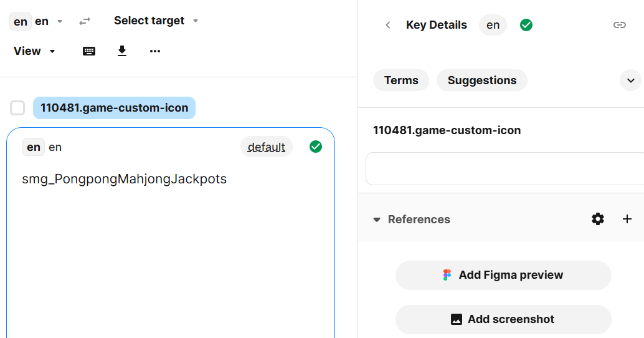Copy key link with chain icon
Screen dimensions: 644x338
619,25
